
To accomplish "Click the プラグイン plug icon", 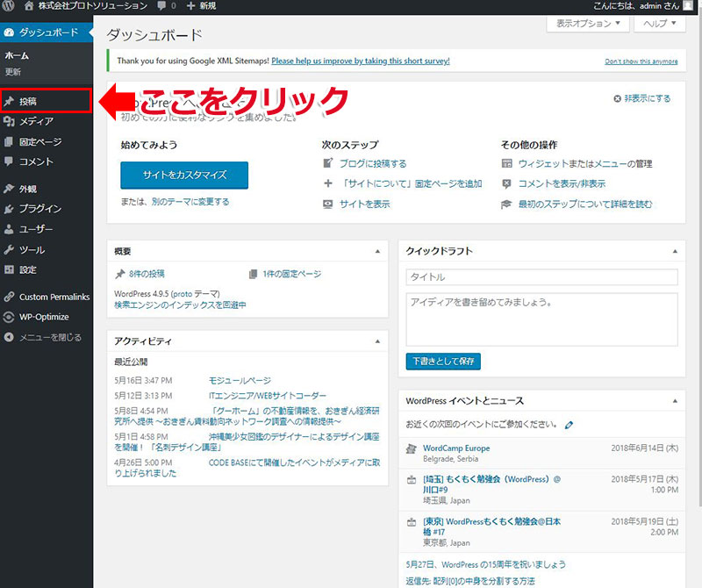I will 9,209.
